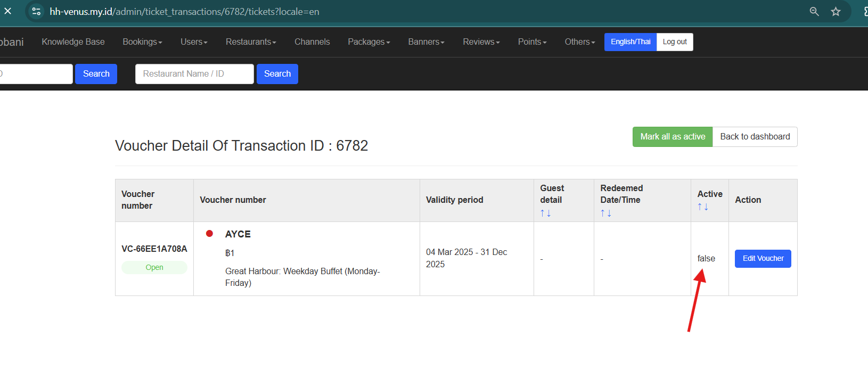
Task: Click the zoom magnifier icon in address bar
Action: tap(814, 11)
